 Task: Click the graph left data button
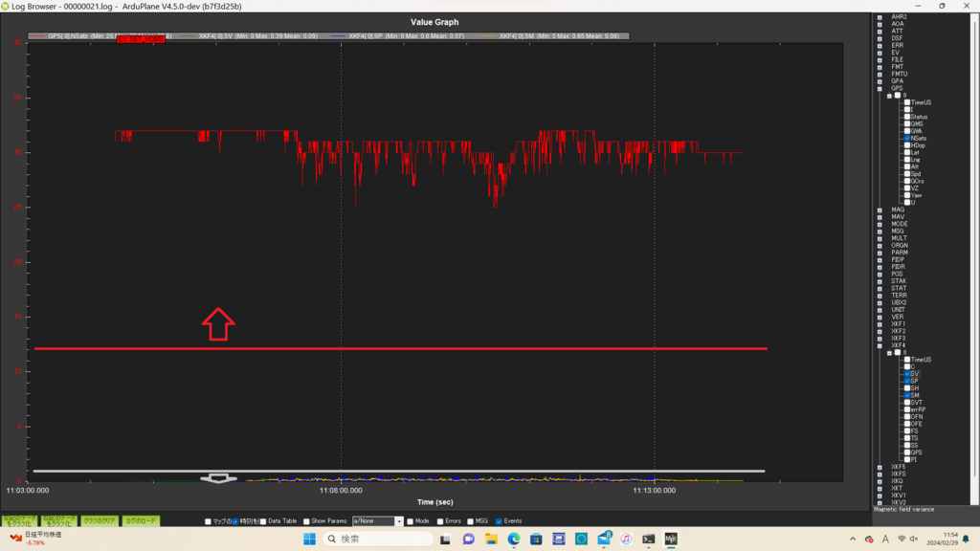19,521
